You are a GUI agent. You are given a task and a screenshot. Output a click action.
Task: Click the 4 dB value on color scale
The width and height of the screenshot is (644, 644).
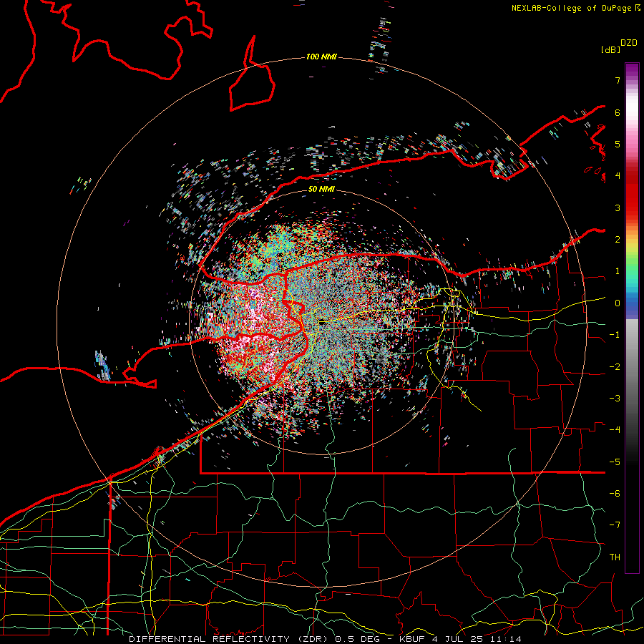click(x=618, y=176)
